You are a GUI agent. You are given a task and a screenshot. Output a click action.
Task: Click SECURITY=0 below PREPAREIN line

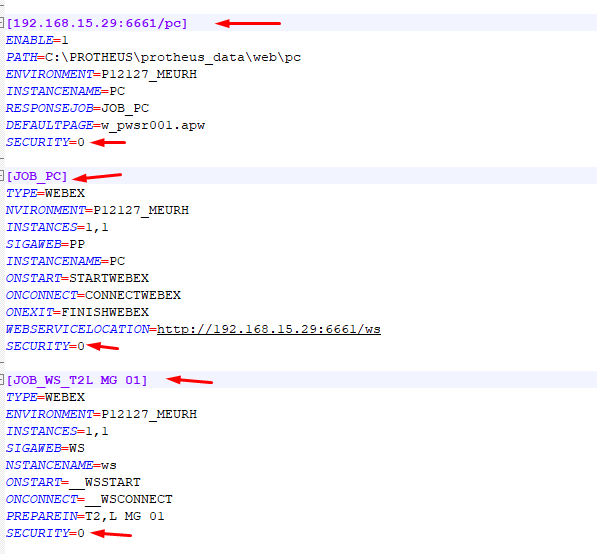point(45,533)
